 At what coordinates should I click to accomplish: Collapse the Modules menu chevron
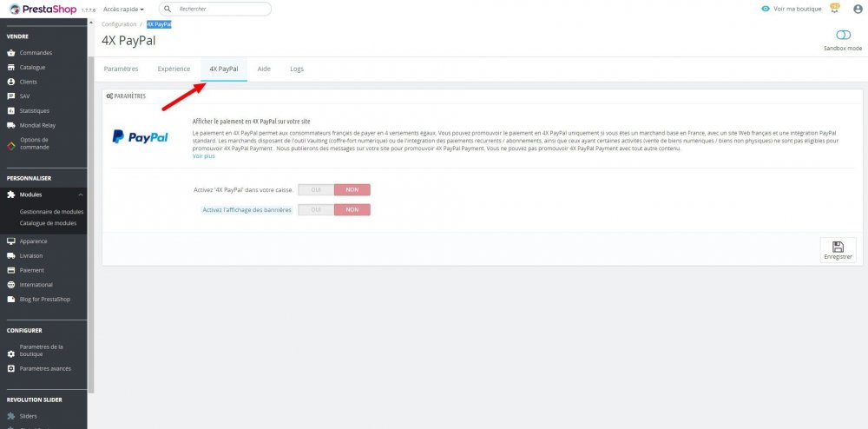tap(80, 195)
